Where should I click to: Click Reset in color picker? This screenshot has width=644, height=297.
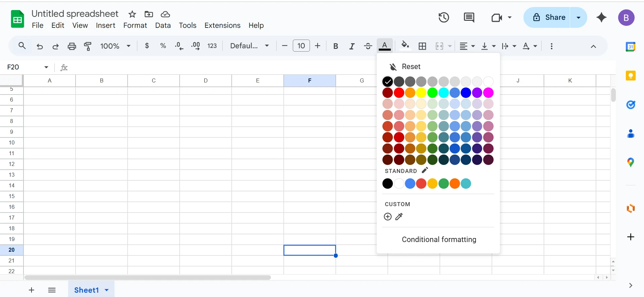tap(411, 67)
